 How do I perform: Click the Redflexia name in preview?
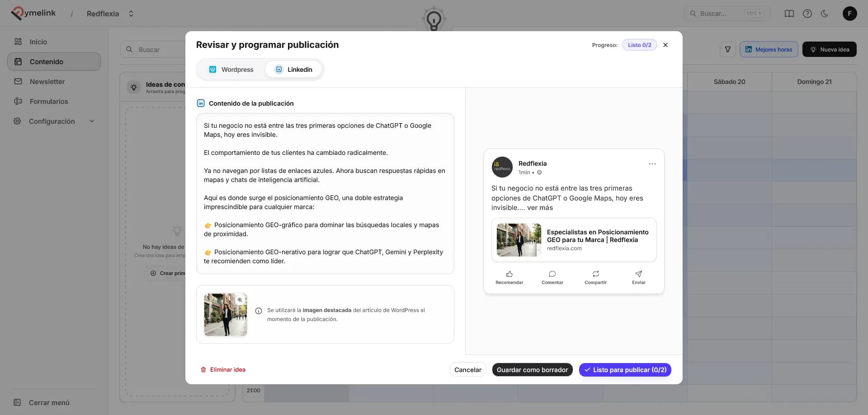point(533,163)
